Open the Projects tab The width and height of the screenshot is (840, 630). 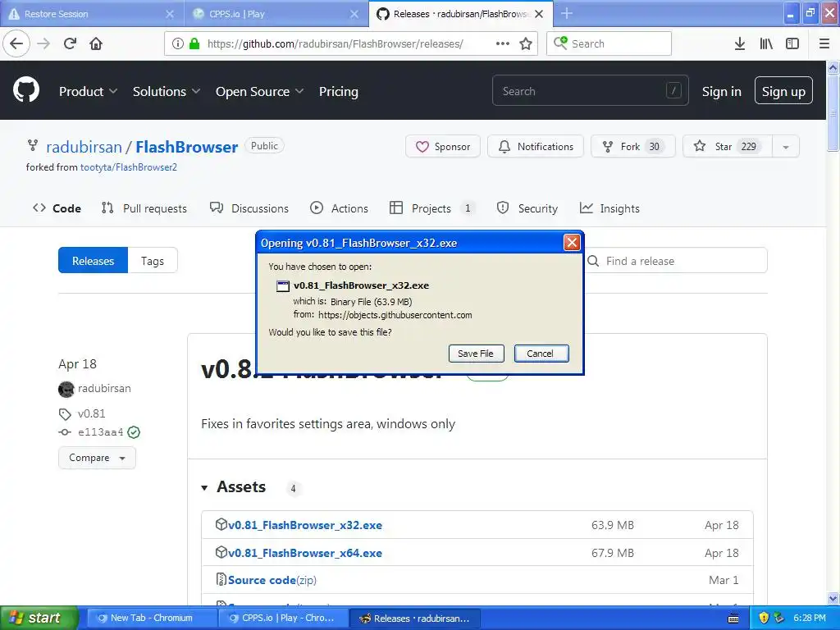pyautogui.click(x=432, y=208)
